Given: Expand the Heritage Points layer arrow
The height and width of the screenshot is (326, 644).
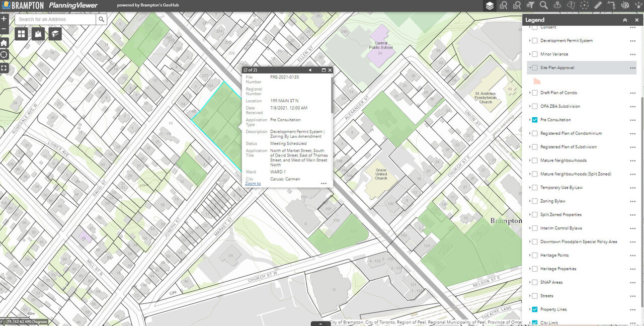Looking at the screenshot, I should pyautogui.click(x=529, y=256).
